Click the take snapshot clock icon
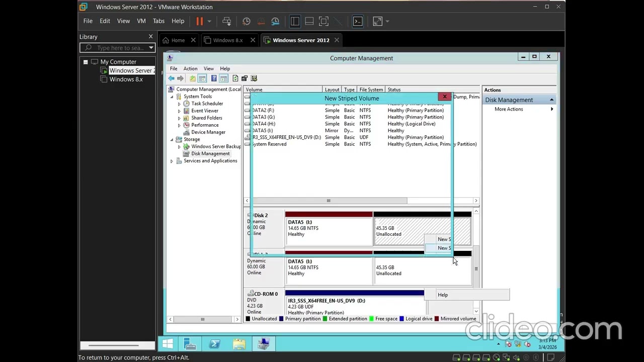The width and height of the screenshot is (644, 362). click(x=246, y=21)
